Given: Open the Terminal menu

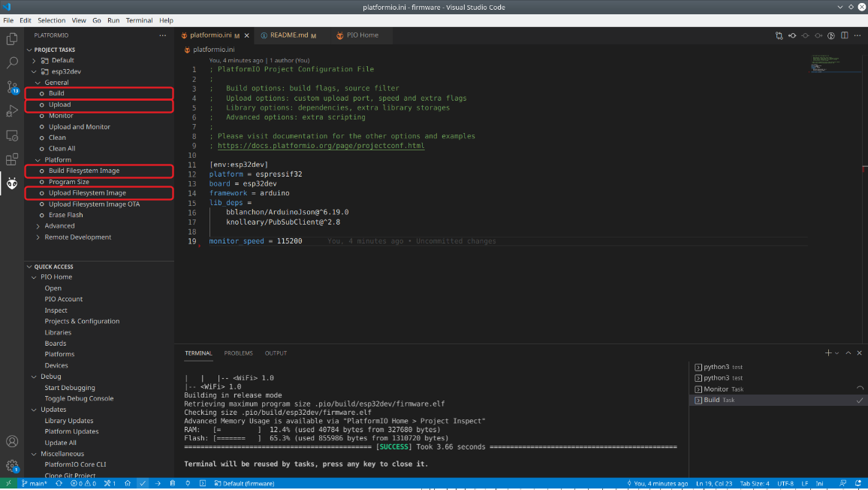Looking at the screenshot, I should [139, 20].
